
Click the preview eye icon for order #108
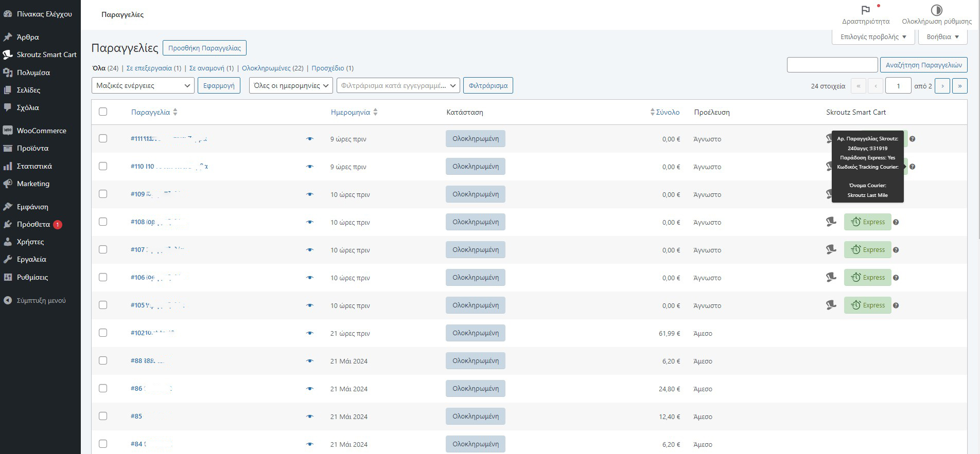[x=309, y=222]
